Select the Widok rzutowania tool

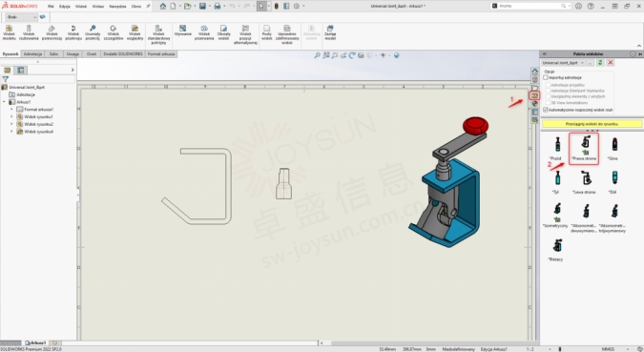[29, 32]
